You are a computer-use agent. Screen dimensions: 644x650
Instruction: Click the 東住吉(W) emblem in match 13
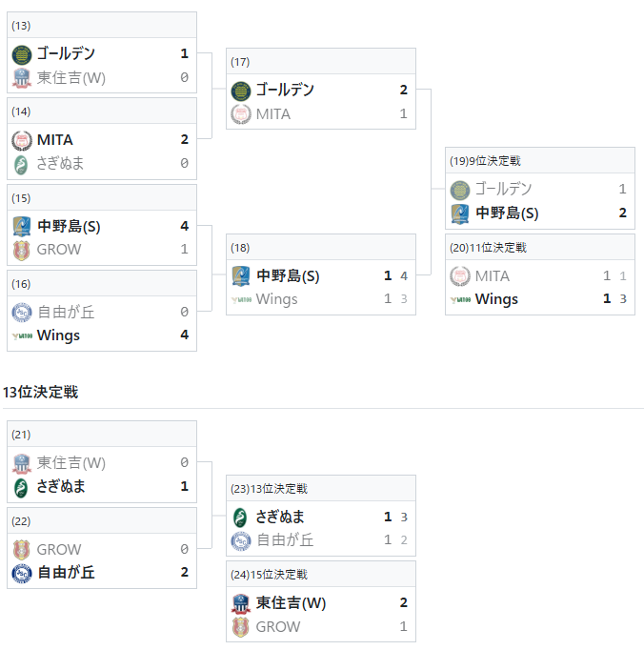click(x=22, y=78)
